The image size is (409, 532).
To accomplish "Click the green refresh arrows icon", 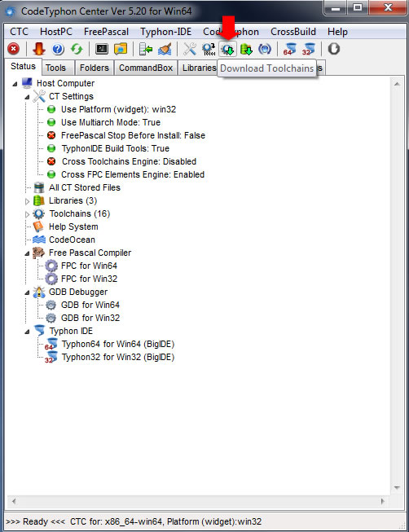I will [77, 49].
